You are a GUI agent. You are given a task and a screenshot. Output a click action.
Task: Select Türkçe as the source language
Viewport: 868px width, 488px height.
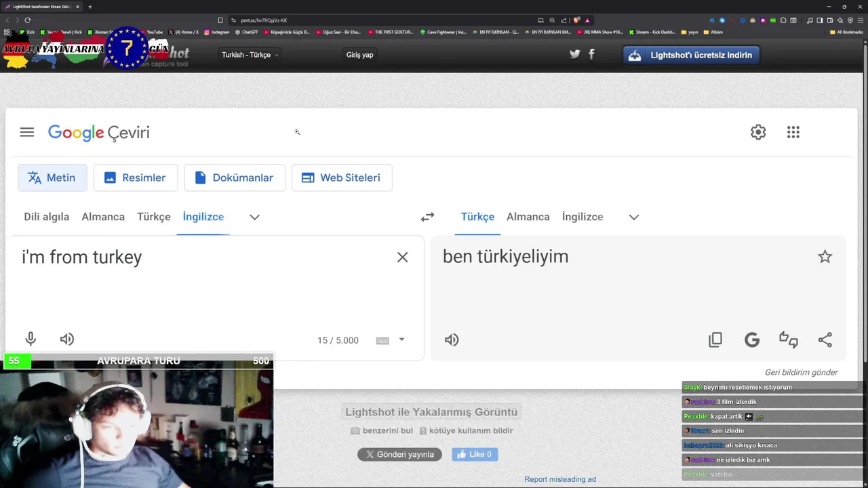tap(154, 217)
